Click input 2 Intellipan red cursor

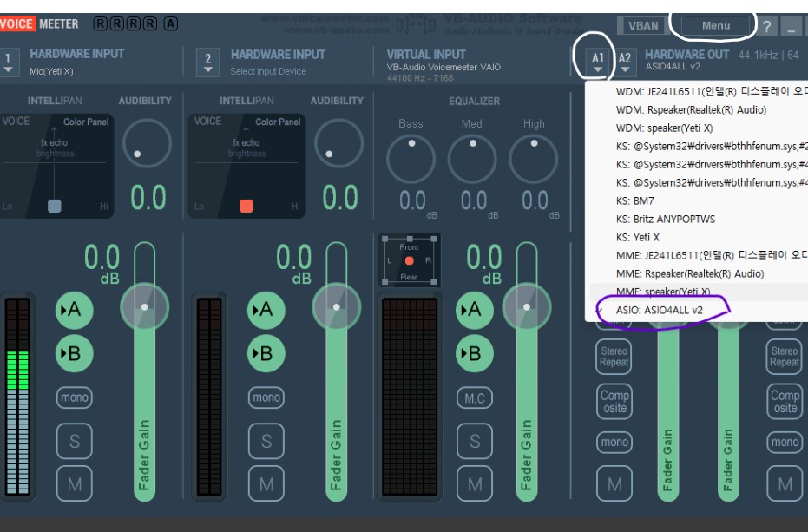tap(246, 207)
